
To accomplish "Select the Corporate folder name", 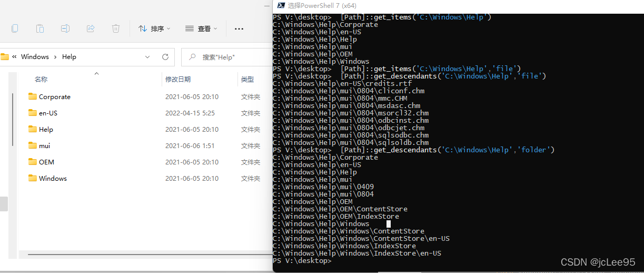I will [55, 97].
